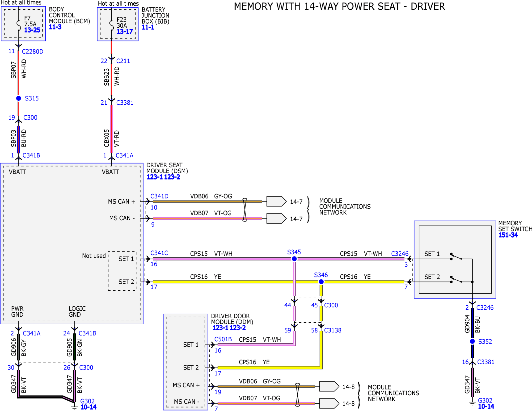This screenshot has width=532, height=411.
Task: Select C300 label at pin 26
Action: [86, 368]
